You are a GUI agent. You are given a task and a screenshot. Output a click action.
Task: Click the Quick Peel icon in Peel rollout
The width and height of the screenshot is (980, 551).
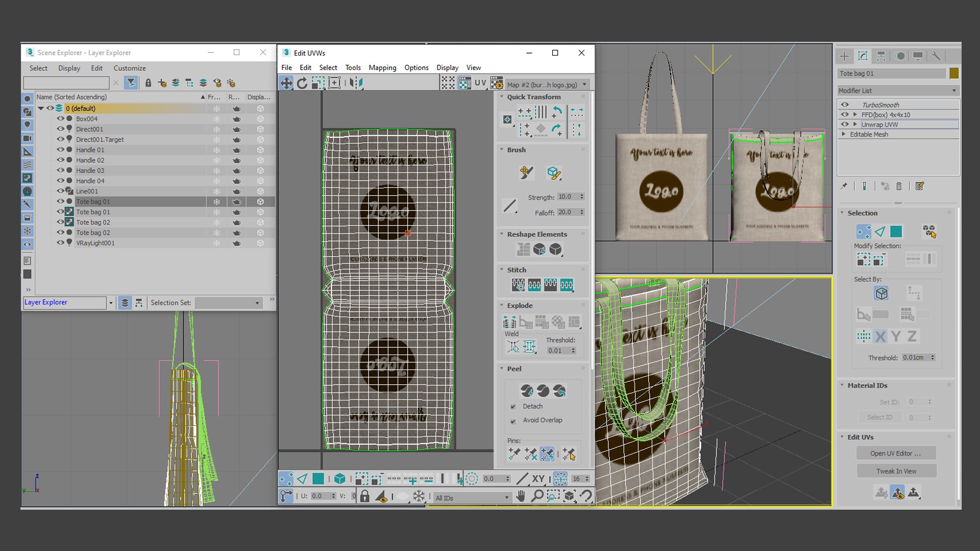(x=527, y=391)
